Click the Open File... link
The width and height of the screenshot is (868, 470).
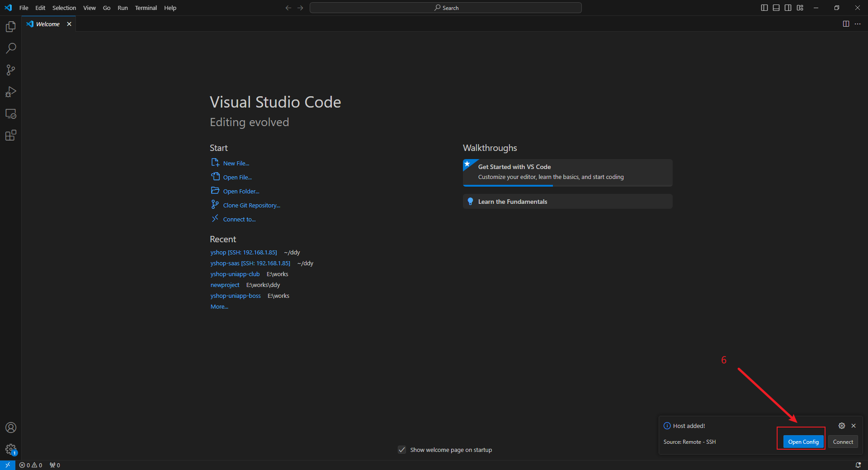[x=237, y=178]
